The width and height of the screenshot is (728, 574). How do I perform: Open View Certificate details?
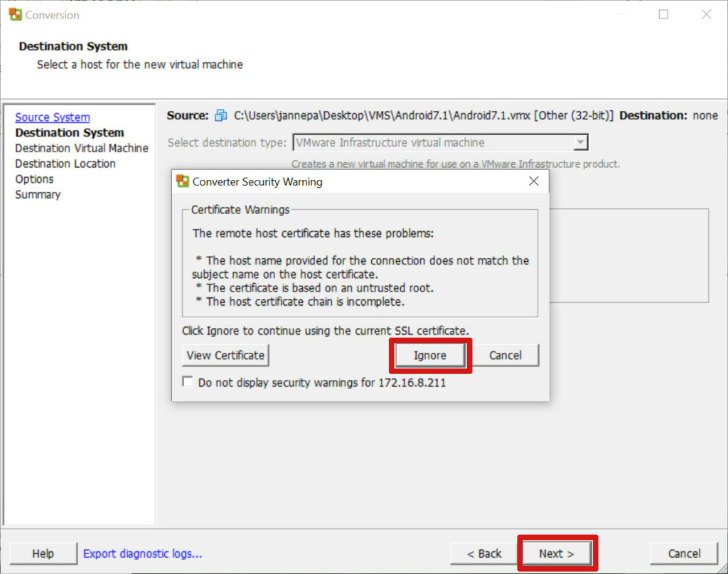225,355
